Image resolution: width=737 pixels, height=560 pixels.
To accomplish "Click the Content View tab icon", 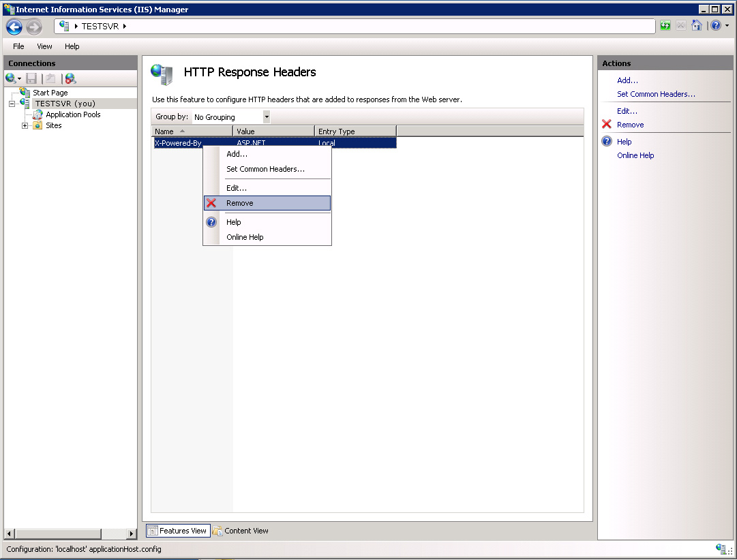I will click(x=217, y=531).
